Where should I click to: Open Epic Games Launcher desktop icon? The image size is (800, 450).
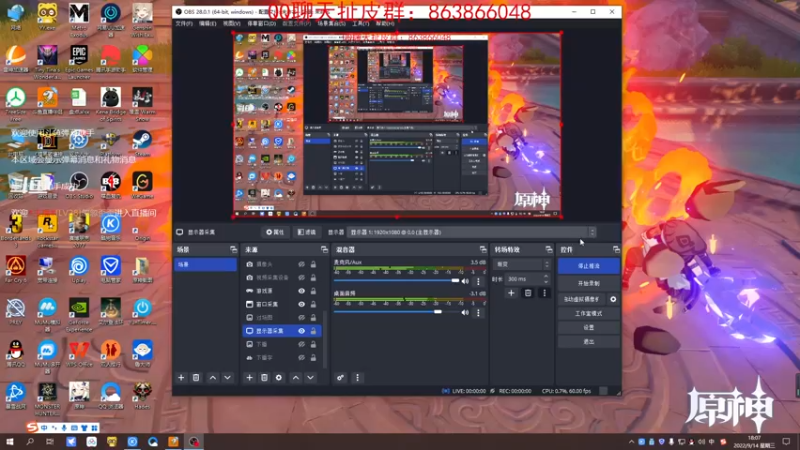click(79, 61)
